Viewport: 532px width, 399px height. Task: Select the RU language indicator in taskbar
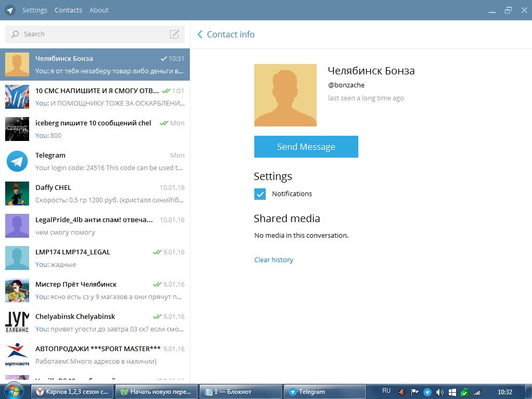[x=386, y=391]
